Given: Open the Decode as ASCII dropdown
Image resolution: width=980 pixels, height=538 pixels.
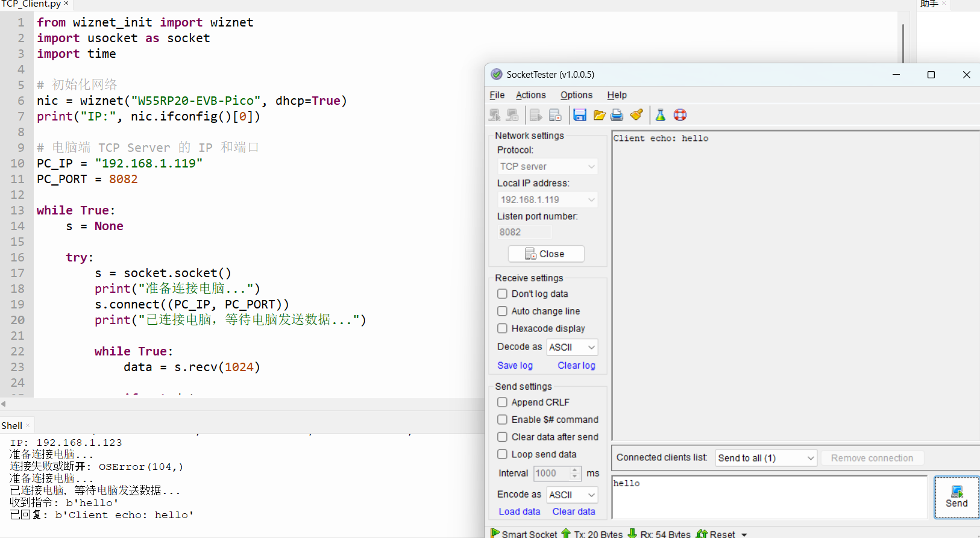Looking at the screenshot, I should pyautogui.click(x=572, y=347).
